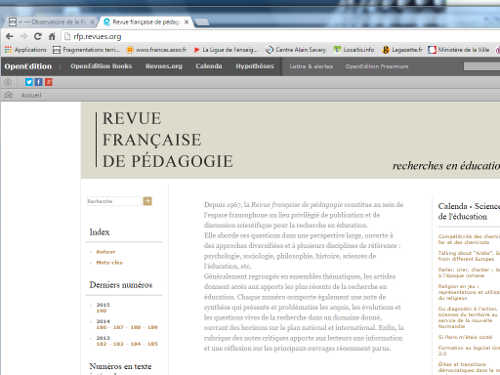This screenshot has height=375, width=500.
Task: Open the Mots-clés index link
Action: [109, 263]
